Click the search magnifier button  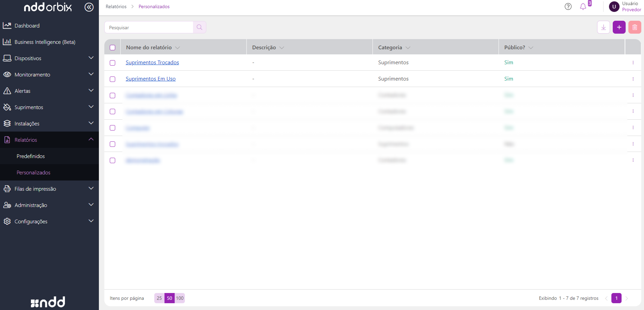[199, 27]
